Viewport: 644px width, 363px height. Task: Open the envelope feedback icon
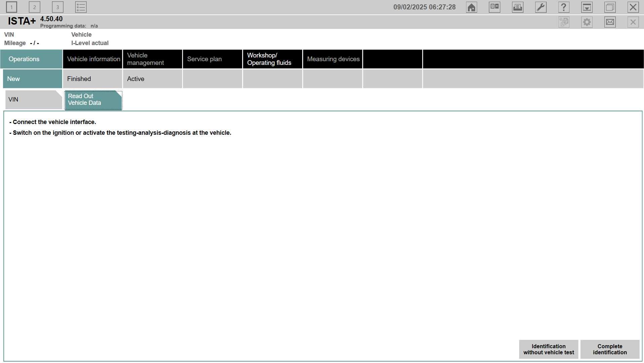[x=610, y=22]
